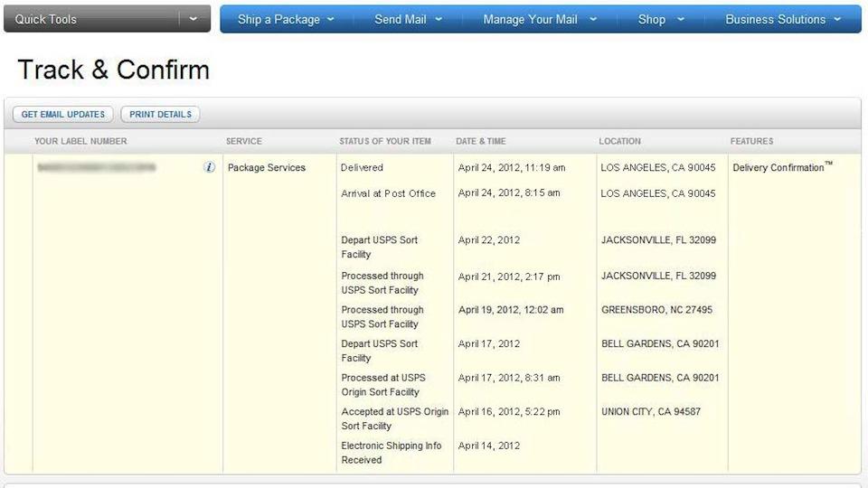Click the Delivered status entry
This screenshot has height=488, width=868.
[362, 167]
